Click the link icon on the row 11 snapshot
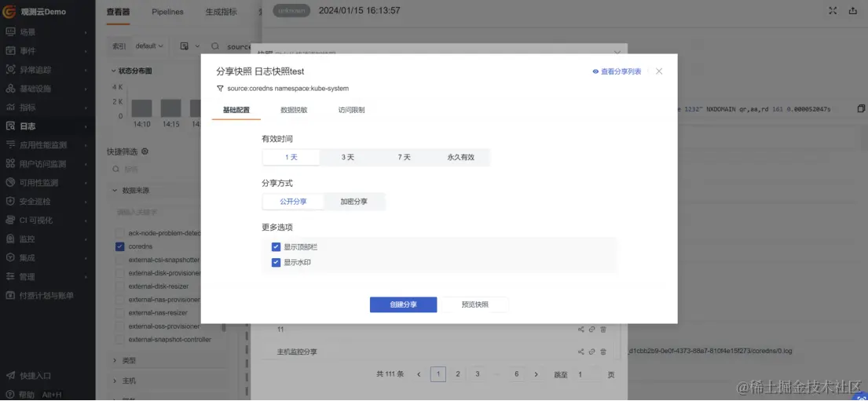The width and height of the screenshot is (868, 401). [x=591, y=330]
